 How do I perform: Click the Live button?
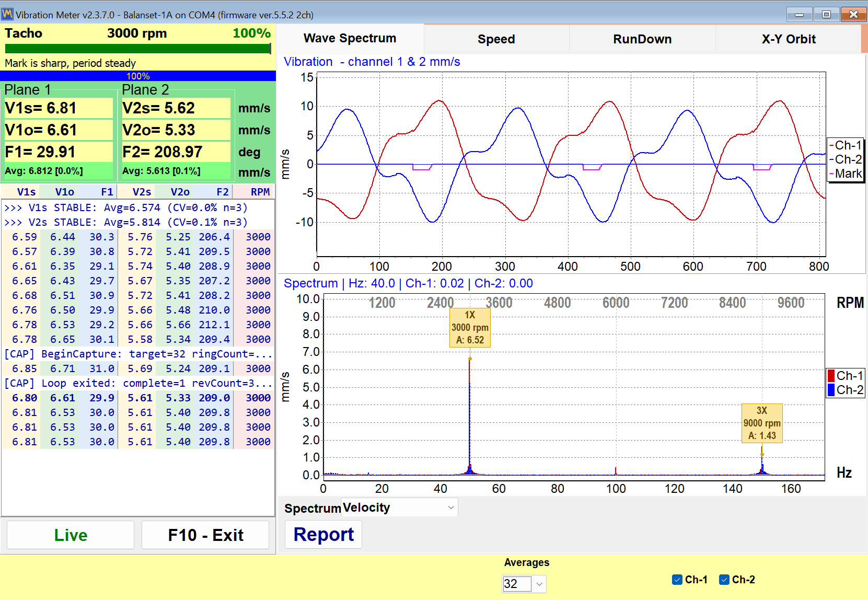tap(71, 535)
